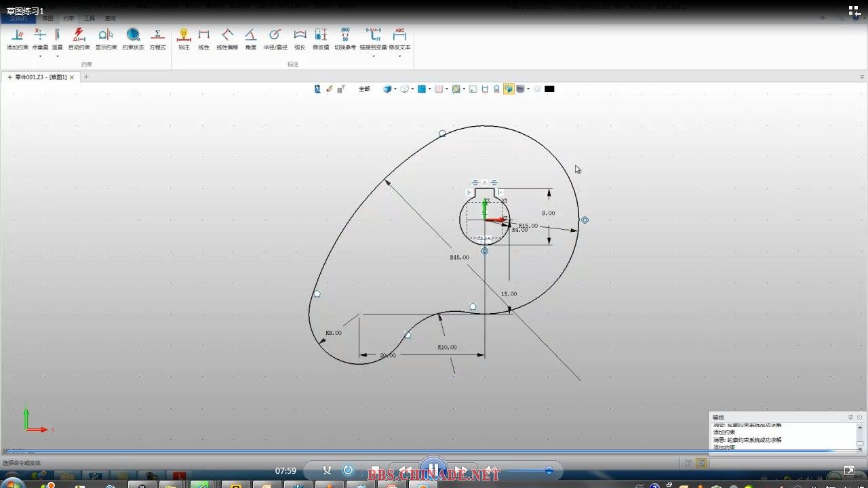Viewport: 868px width, 488px height.
Task: Toggle the constraint display circle icon
Action: [x=496, y=89]
